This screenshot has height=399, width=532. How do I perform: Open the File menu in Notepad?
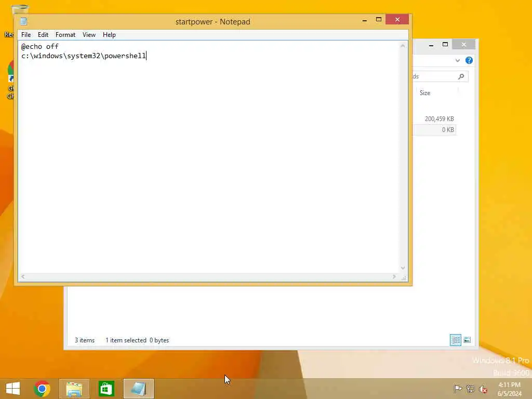26,35
